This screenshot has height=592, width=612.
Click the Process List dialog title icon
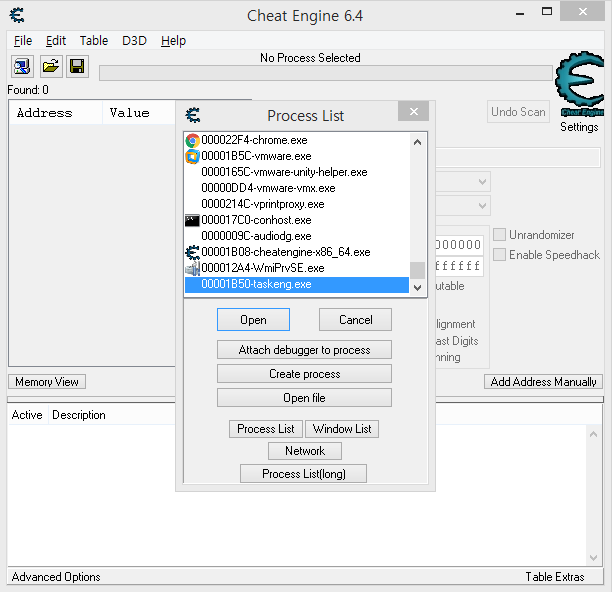[x=193, y=116]
